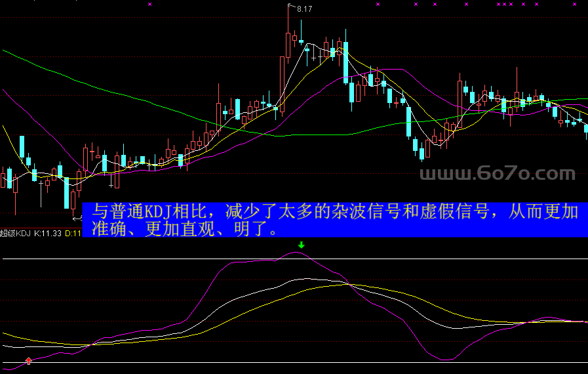Click the www.6o7o.com watermark
Viewport: 588px width, 374px height.
click(497, 173)
